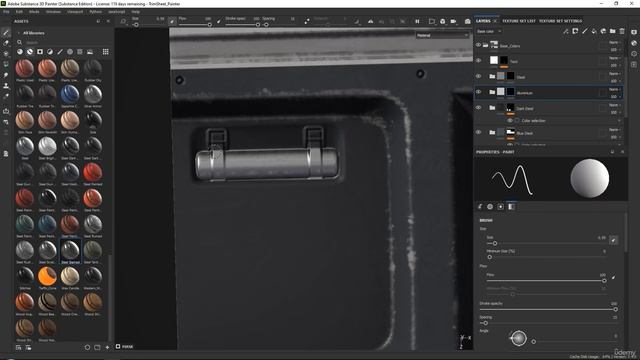
Task: Hide the Blue Steel folder layer
Action: 478,132
